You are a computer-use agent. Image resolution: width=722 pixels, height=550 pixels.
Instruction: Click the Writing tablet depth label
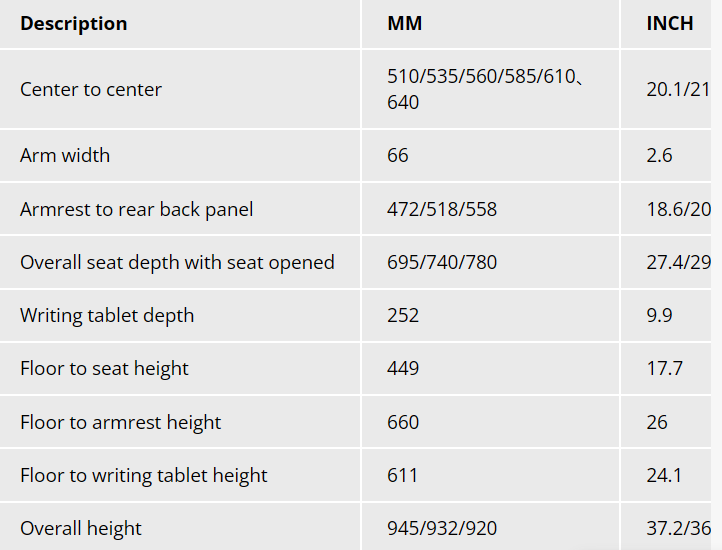107,315
